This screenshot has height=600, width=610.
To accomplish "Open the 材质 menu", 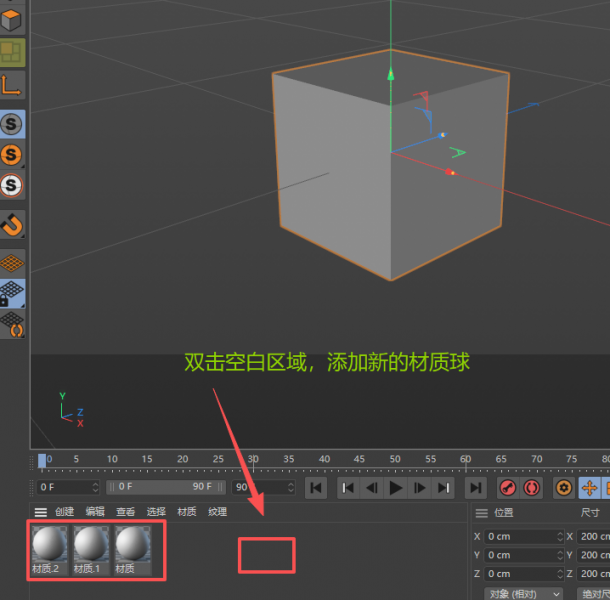I will point(187,512).
